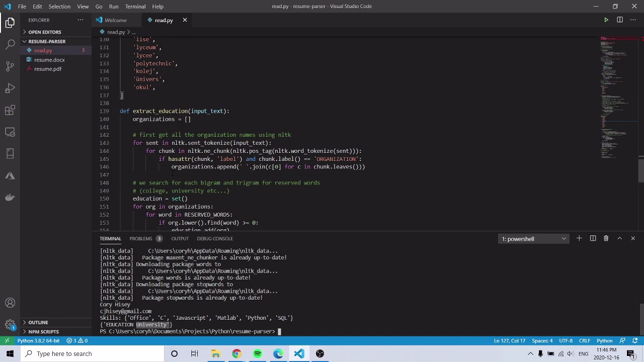Open Run and Debug view

(x=10, y=88)
